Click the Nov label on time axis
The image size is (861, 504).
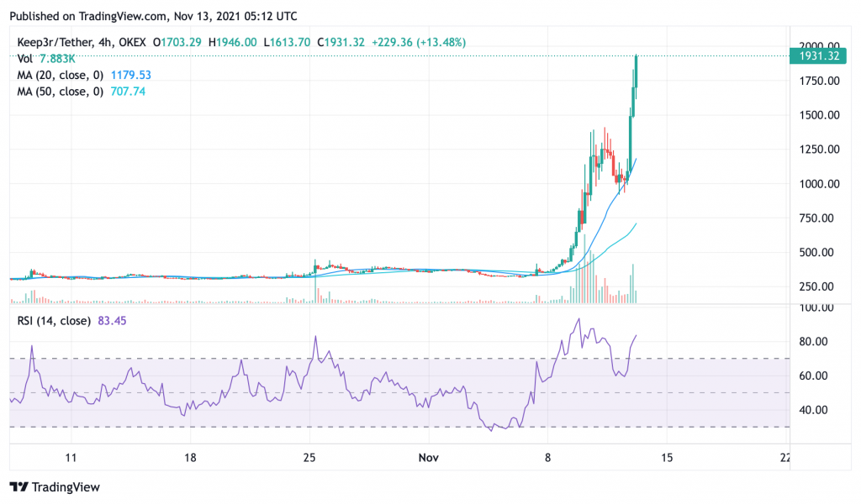[x=428, y=458]
